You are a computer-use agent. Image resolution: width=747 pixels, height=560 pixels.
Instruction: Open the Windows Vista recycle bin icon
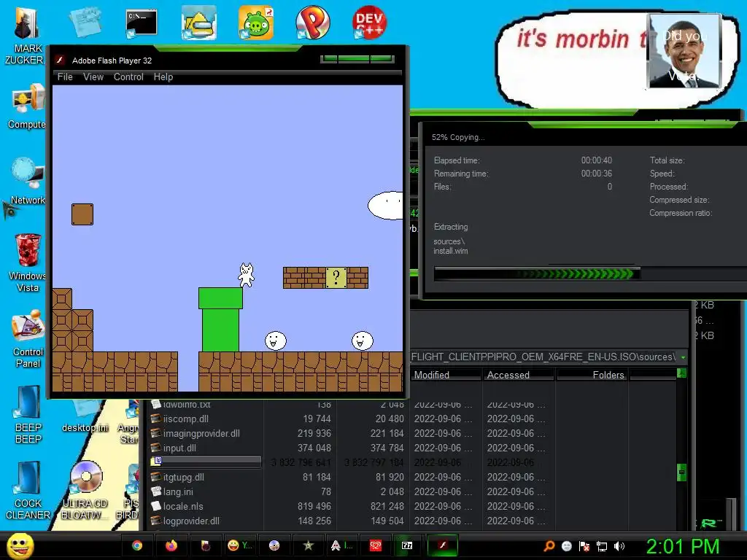[28, 262]
